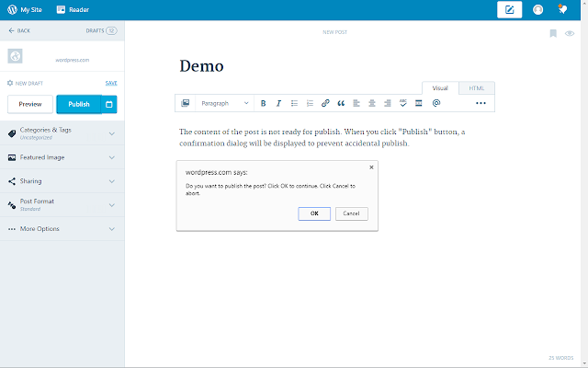The width and height of the screenshot is (588, 368).
Task: Expand the Featured Image section
Action: [x=62, y=157]
